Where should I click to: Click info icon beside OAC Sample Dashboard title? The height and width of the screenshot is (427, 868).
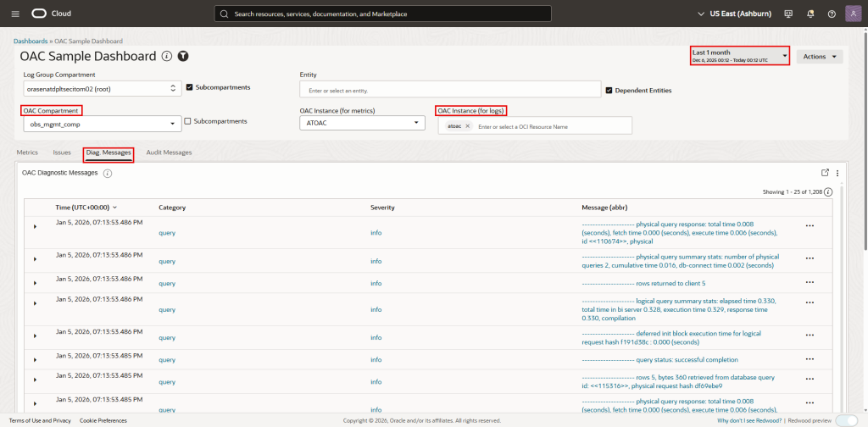pyautogui.click(x=167, y=56)
